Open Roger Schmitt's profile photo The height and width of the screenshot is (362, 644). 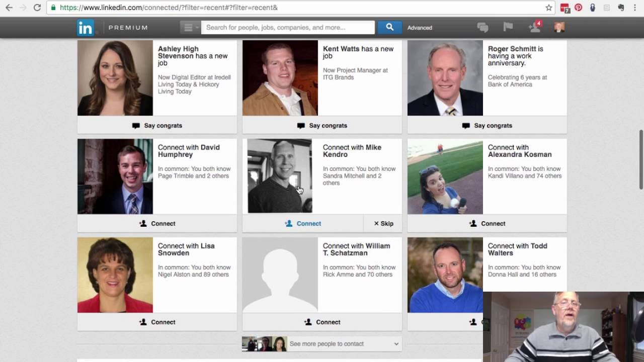click(x=445, y=78)
